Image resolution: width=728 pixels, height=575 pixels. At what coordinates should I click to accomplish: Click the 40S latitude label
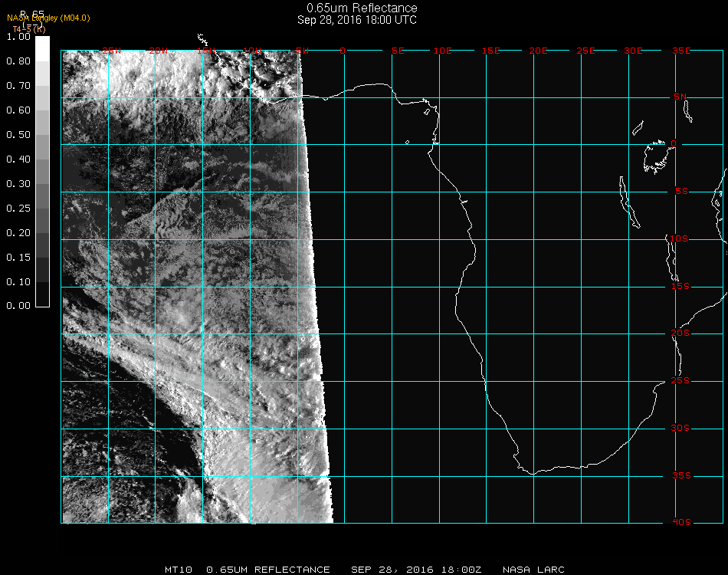681,523
